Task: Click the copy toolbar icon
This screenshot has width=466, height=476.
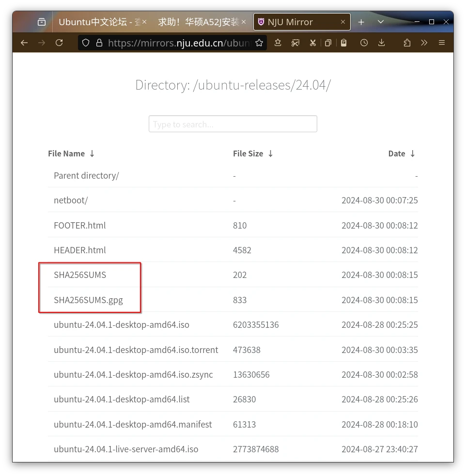Action: [328, 43]
